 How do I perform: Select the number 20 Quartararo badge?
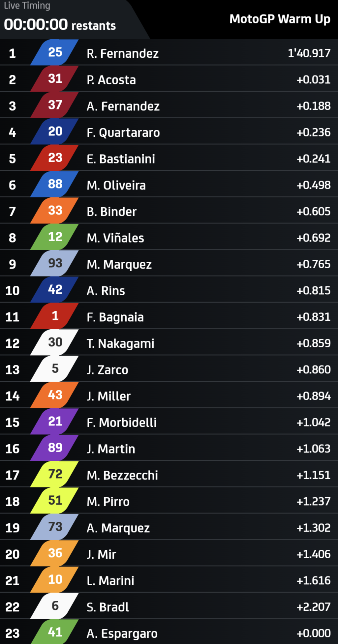click(55, 132)
